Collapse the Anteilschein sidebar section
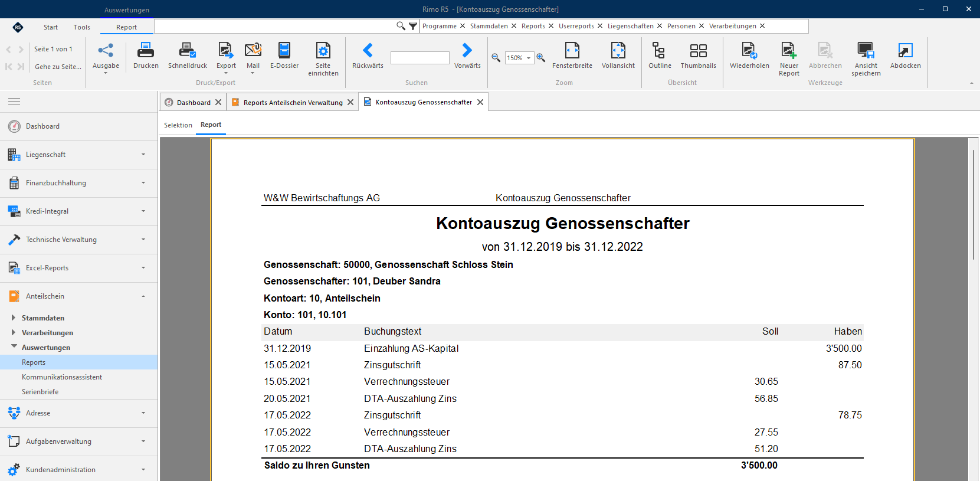 pos(78,296)
